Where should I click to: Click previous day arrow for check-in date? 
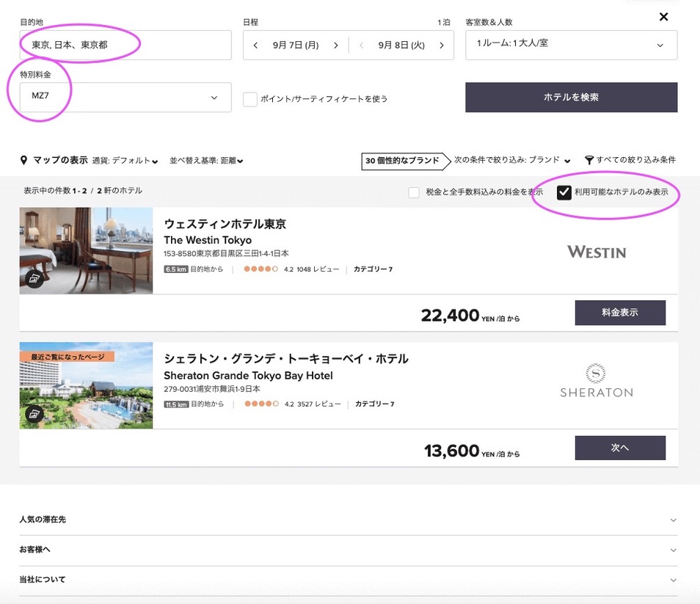click(255, 46)
